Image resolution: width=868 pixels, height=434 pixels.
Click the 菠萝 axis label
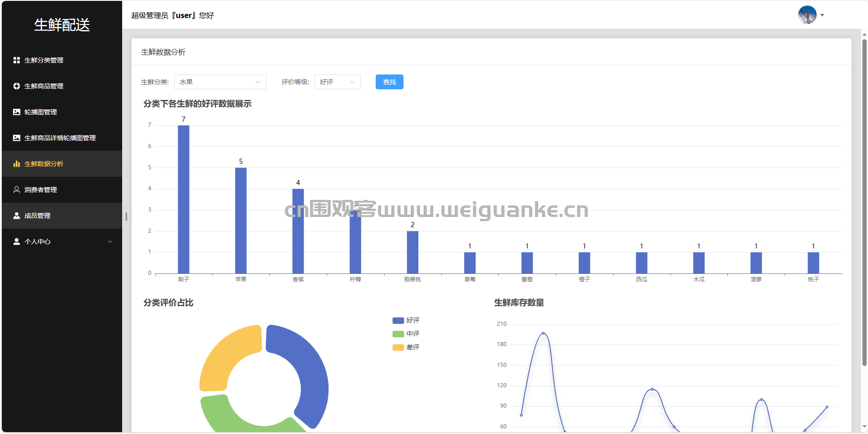(x=756, y=279)
